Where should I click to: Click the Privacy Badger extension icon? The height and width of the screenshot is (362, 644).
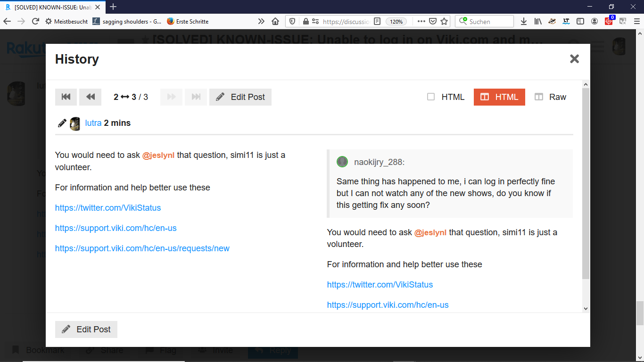(552, 21)
